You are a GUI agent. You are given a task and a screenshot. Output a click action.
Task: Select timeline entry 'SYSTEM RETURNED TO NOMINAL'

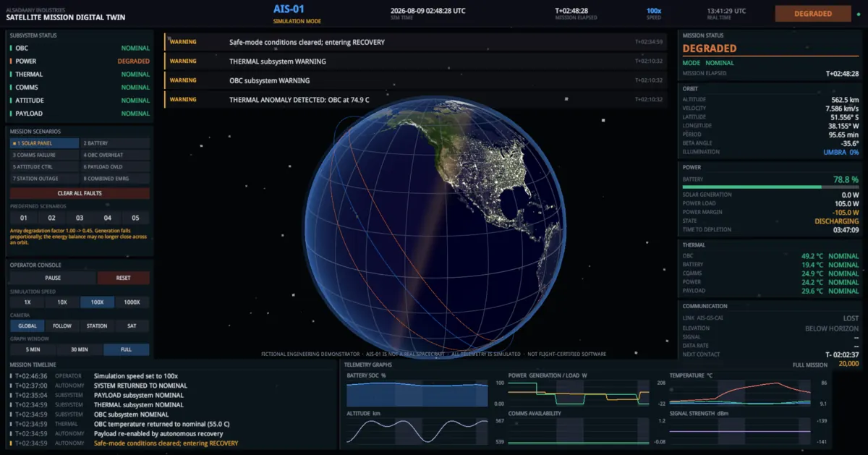pyautogui.click(x=140, y=386)
